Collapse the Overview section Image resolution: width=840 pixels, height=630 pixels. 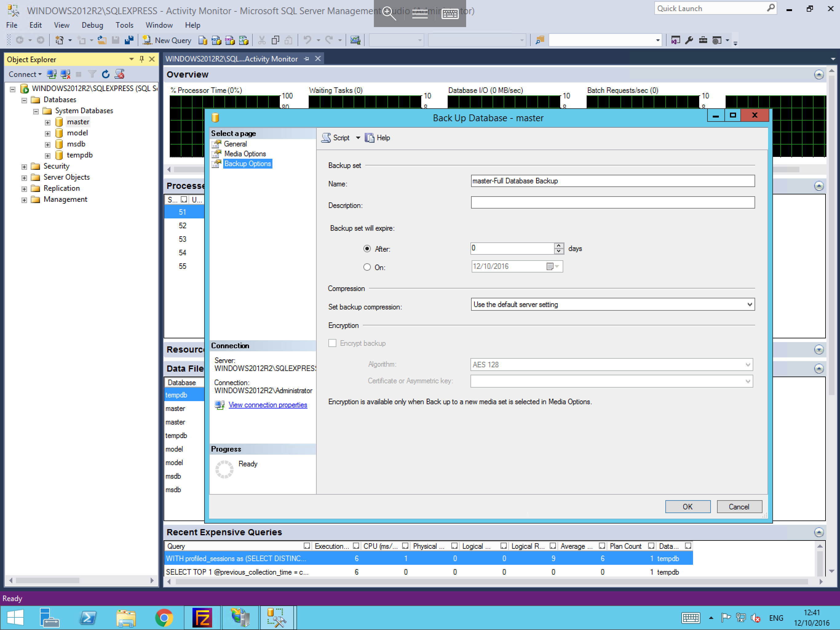[819, 74]
